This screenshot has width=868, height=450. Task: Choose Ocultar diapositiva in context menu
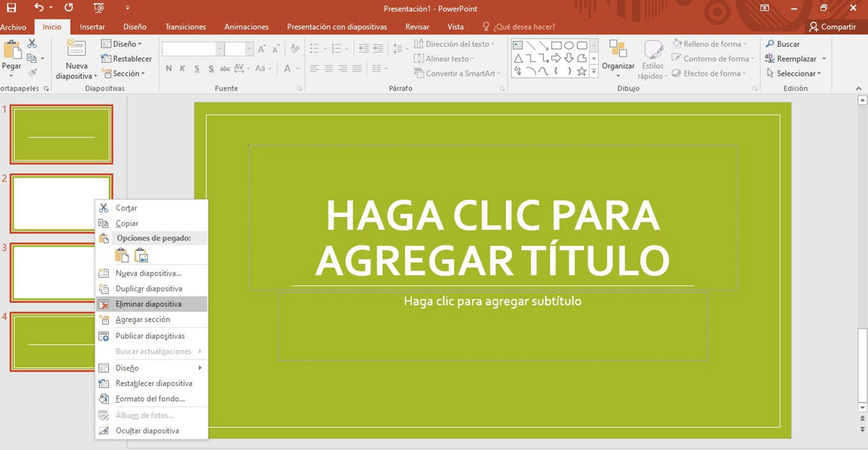pyautogui.click(x=151, y=431)
